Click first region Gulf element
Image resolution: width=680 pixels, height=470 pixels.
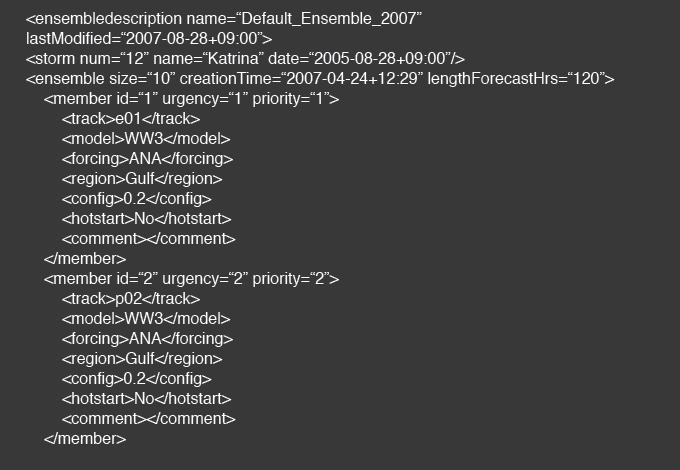[142, 179]
